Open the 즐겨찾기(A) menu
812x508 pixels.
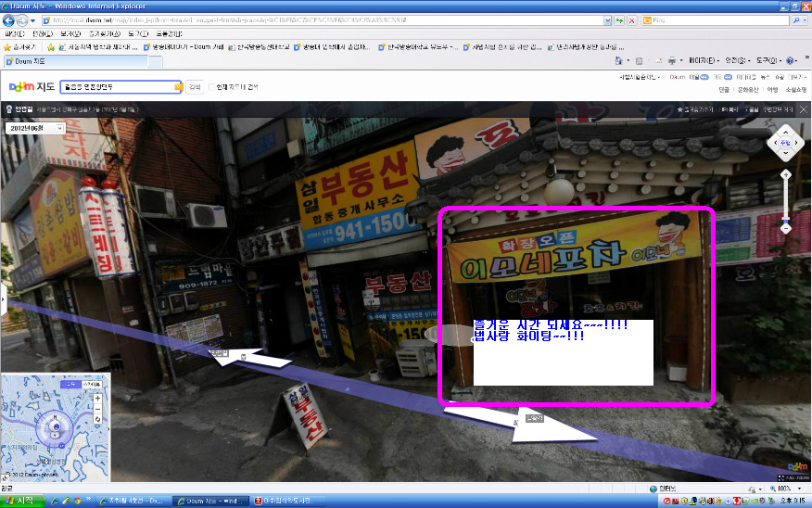105,33
